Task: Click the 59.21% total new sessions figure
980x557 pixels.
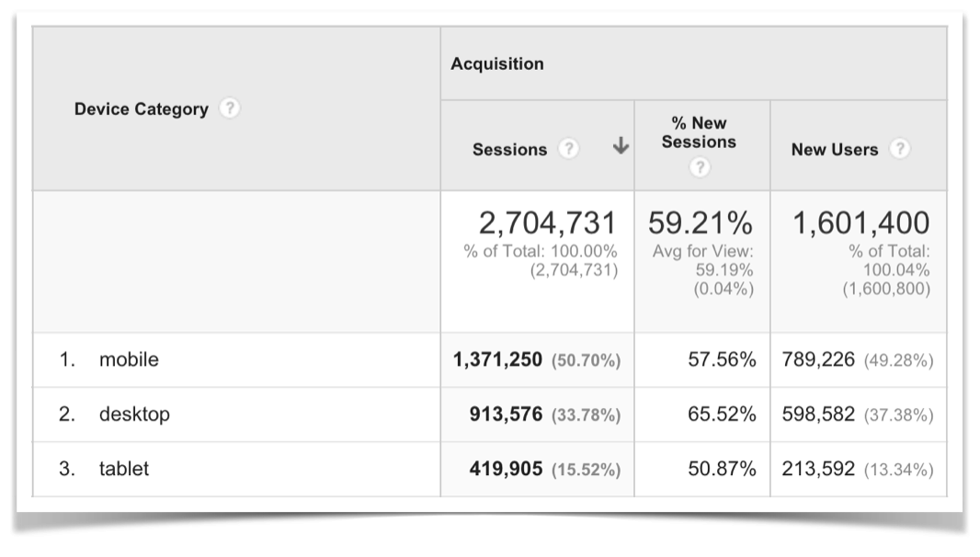Action: coord(701,222)
